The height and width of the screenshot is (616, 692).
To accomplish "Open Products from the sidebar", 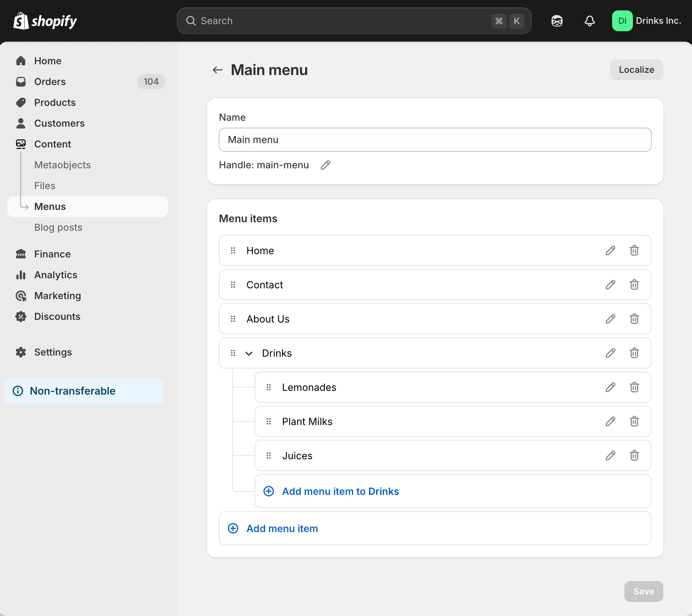I will click(x=55, y=103).
